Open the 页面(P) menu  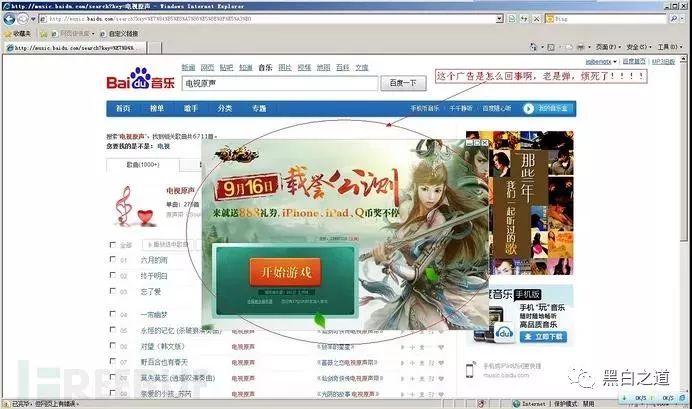(x=608, y=47)
